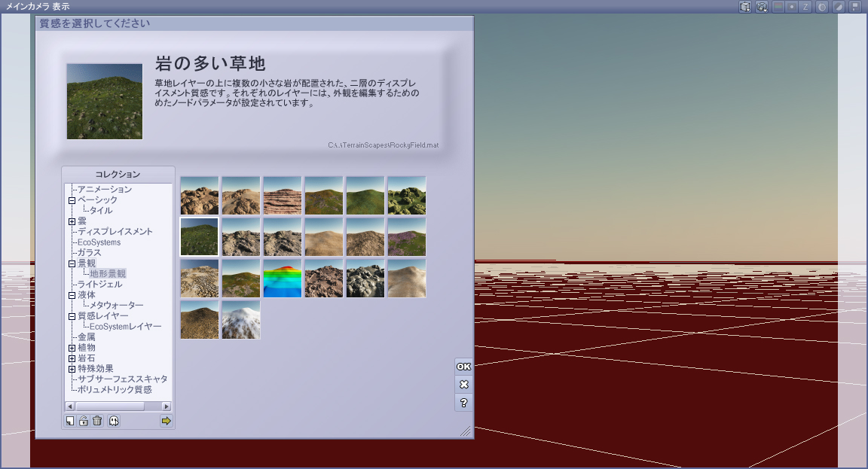Expand the 雲 tree node
Viewport: 868px width, 469px height.
(72, 221)
